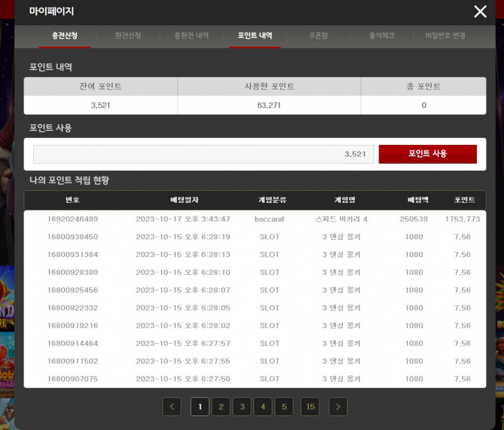The width and height of the screenshot is (504, 430).
Task: Click the red 포인트 사용 button
Action: point(427,154)
